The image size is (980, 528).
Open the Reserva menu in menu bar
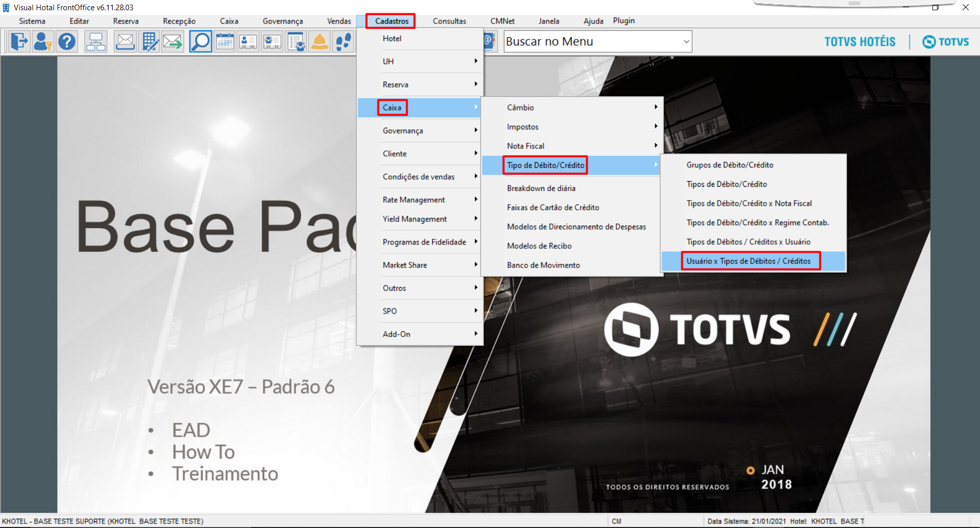tap(126, 21)
